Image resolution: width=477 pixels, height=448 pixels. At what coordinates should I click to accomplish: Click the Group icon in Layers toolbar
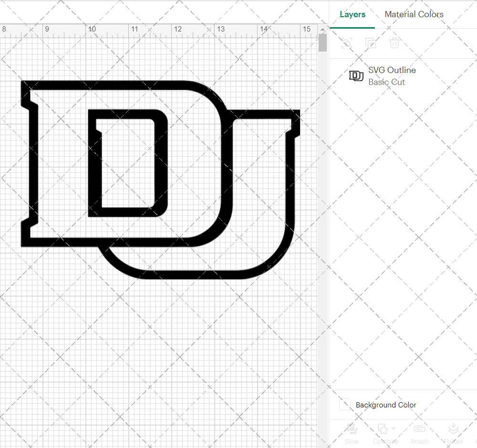[x=346, y=43]
